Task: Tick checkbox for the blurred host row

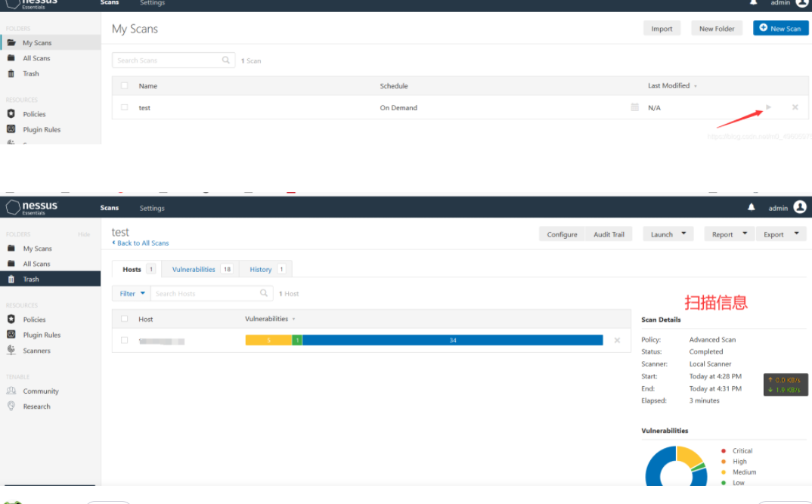Action: (124, 341)
